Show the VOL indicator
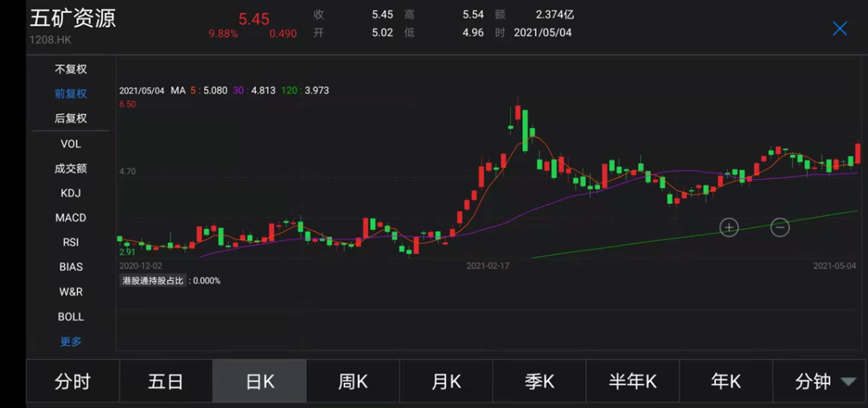Viewport: 868px width, 408px height. (71, 144)
